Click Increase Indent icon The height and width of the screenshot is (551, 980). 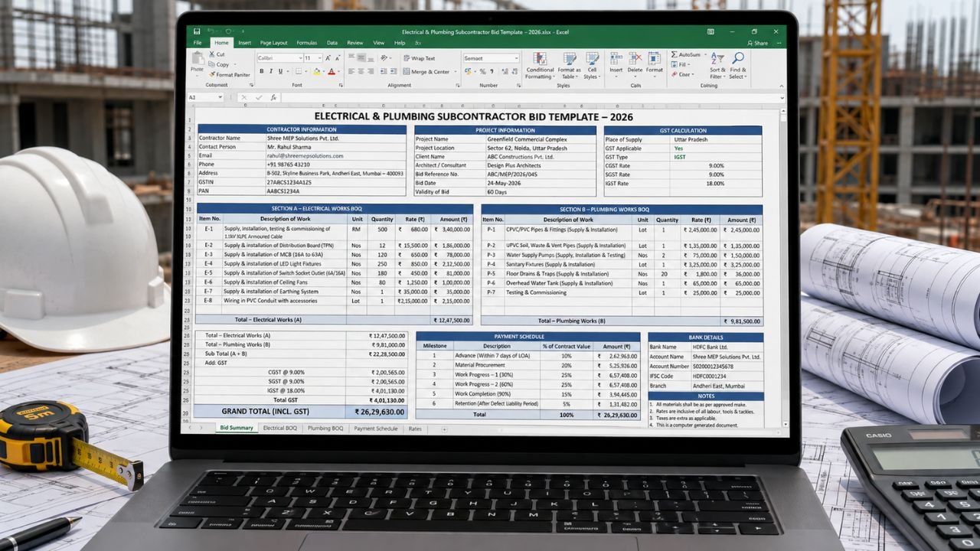(x=394, y=71)
